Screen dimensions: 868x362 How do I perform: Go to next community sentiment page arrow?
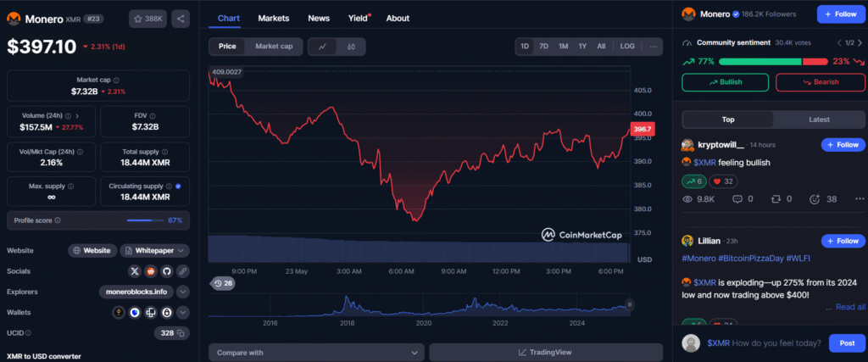point(861,42)
